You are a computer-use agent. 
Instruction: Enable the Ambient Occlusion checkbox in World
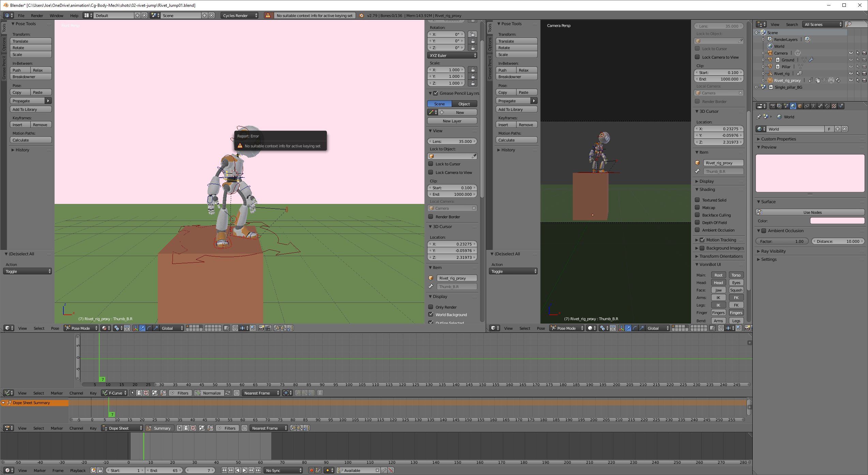[x=764, y=231]
